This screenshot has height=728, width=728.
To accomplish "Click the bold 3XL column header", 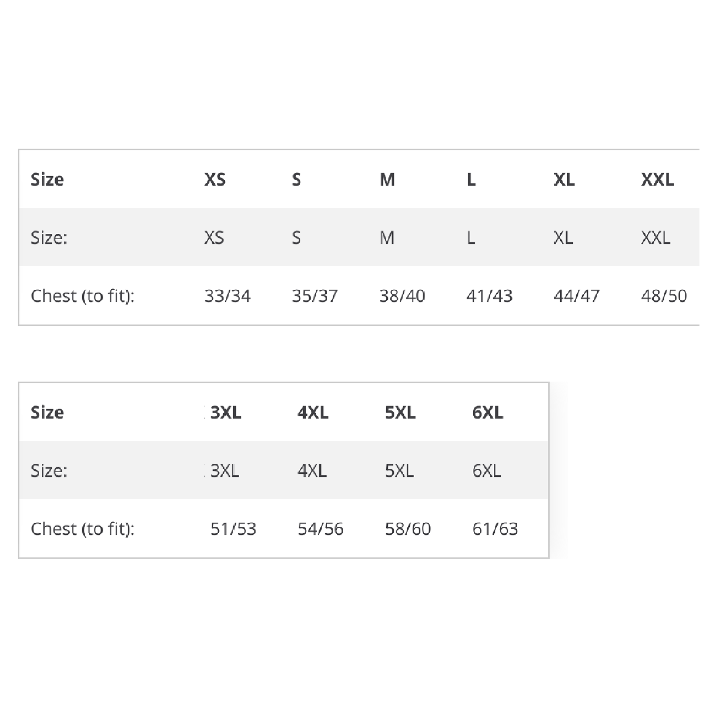I will pyautogui.click(x=225, y=412).
